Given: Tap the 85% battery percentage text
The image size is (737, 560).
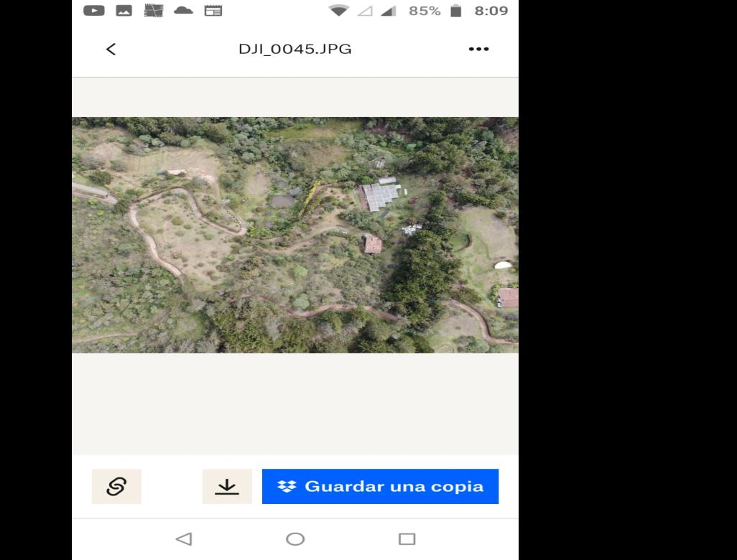Looking at the screenshot, I should coord(424,11).
